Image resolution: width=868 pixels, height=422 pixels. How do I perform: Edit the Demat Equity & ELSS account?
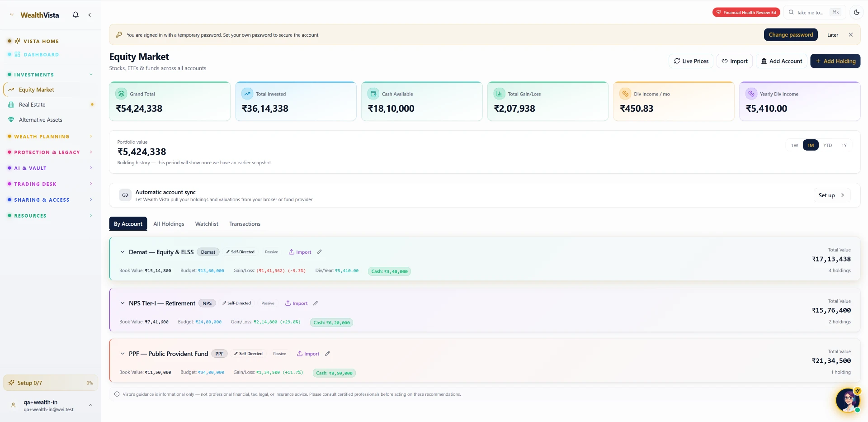[x=319, y=252]
